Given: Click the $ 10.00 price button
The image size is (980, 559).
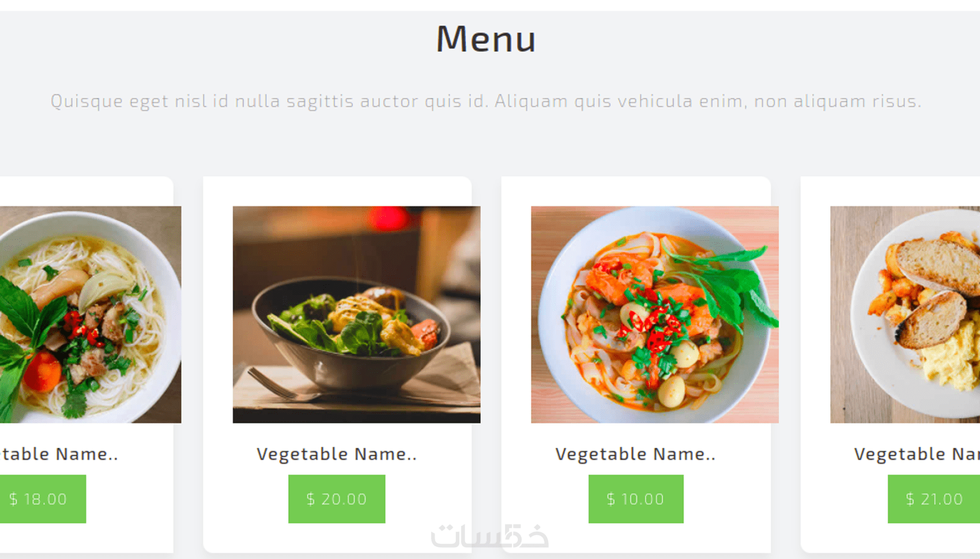Looking at the screenshot, I should coord(636,499).
